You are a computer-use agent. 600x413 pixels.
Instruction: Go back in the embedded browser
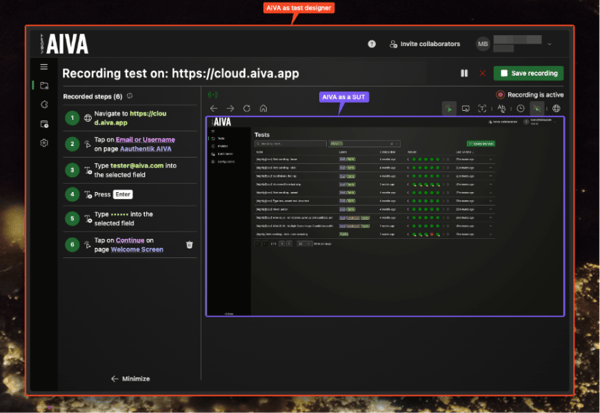click(213, 108)
